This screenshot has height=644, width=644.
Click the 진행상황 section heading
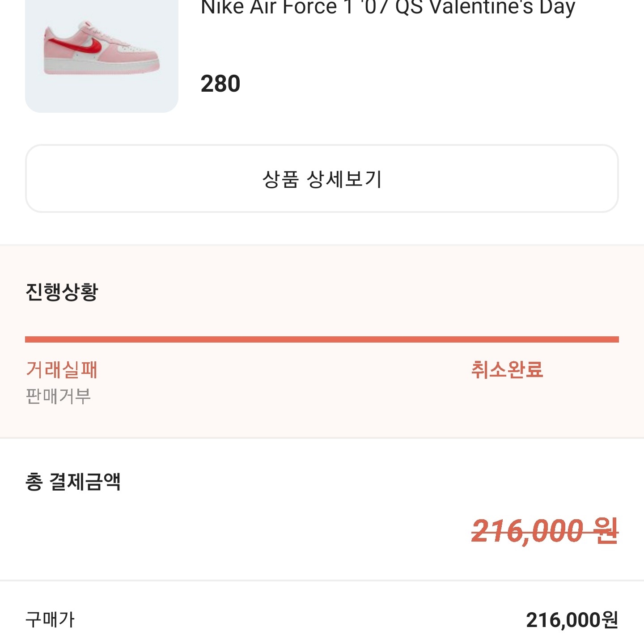coord(62,292)
